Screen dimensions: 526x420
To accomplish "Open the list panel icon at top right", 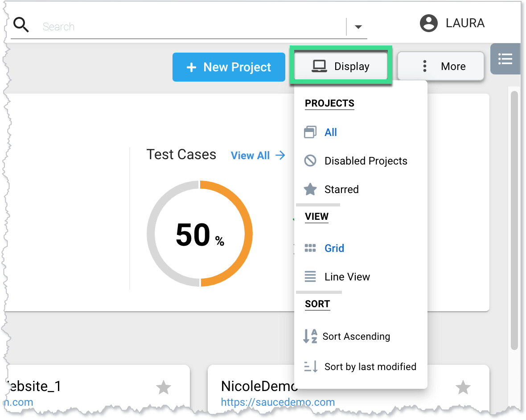I will (x=505, y=58).
